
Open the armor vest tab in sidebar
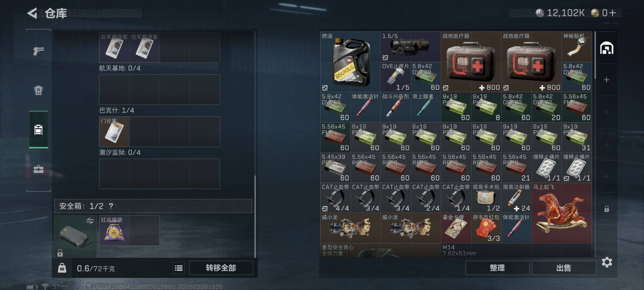click(x=39, y=90)
